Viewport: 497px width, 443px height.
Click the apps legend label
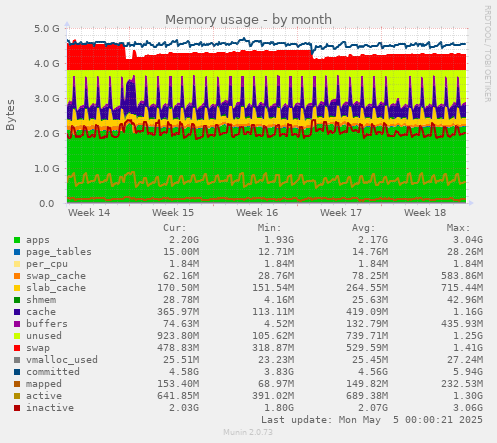38,240
